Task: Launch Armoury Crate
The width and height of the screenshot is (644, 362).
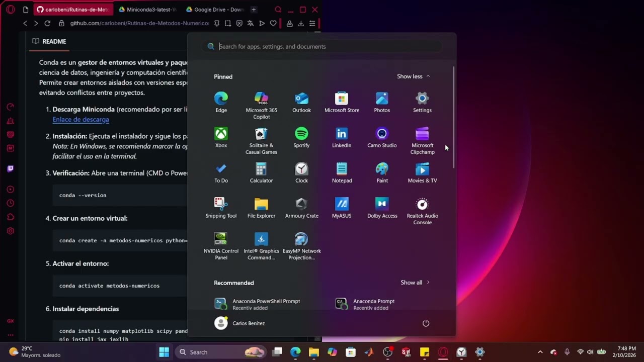Action: [x=301, y=208]
